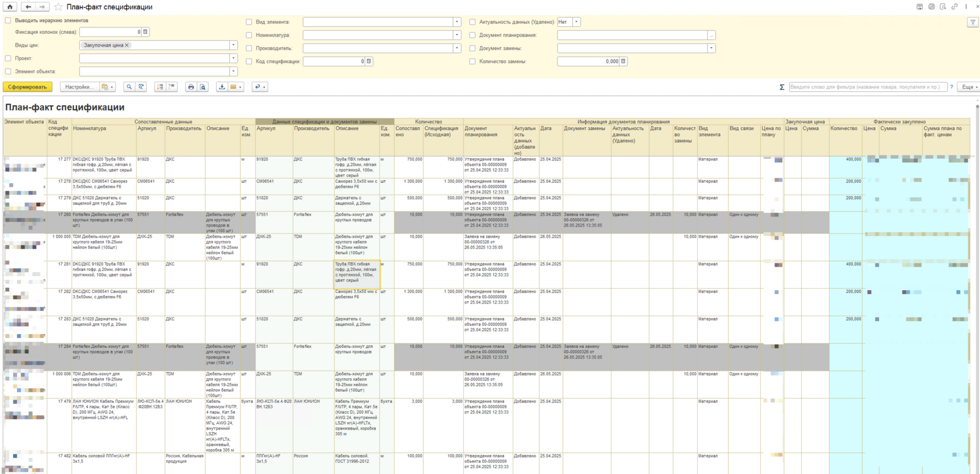Toggle the Документ планирования checkbox
980x474 pixels.
473,35
